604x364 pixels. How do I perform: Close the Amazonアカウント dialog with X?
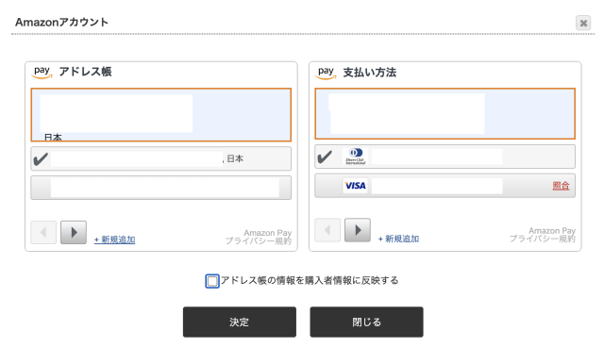click(x=583, y=23)
